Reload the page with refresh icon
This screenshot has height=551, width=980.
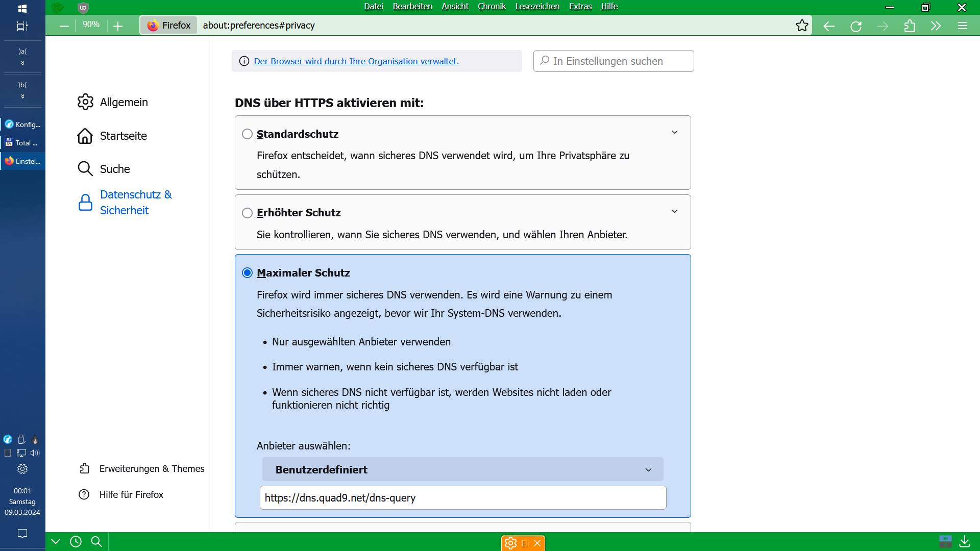[856, 26]
